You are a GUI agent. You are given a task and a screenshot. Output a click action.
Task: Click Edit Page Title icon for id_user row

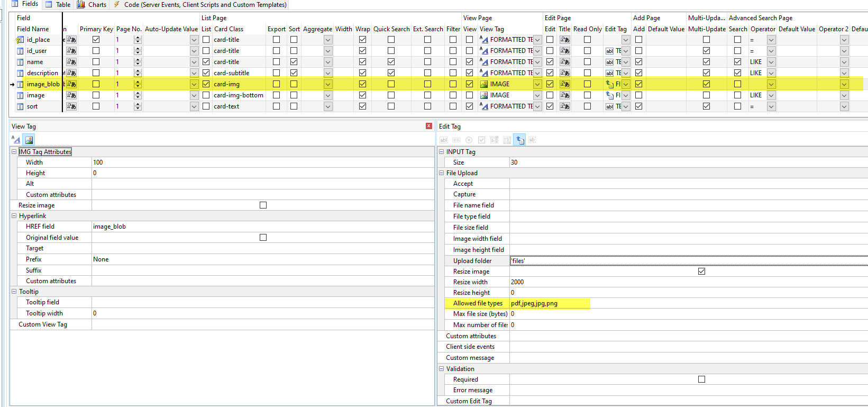(565, 51)
